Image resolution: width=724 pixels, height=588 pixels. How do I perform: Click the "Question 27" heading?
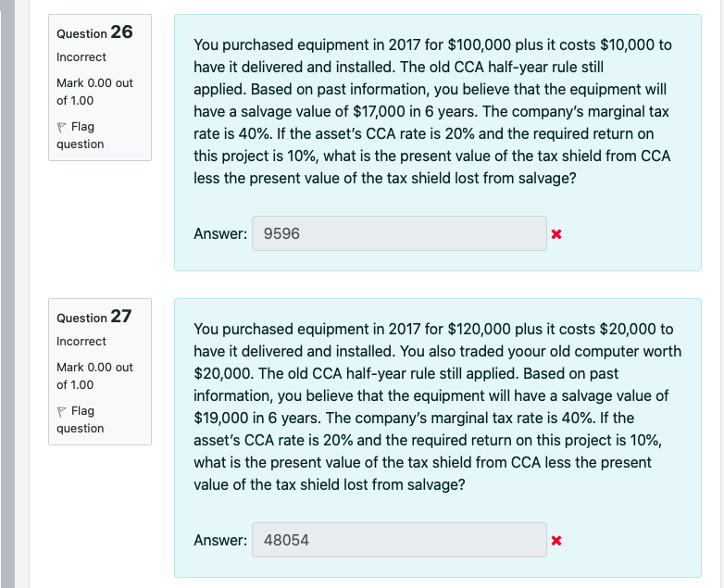tap(94, 317)
